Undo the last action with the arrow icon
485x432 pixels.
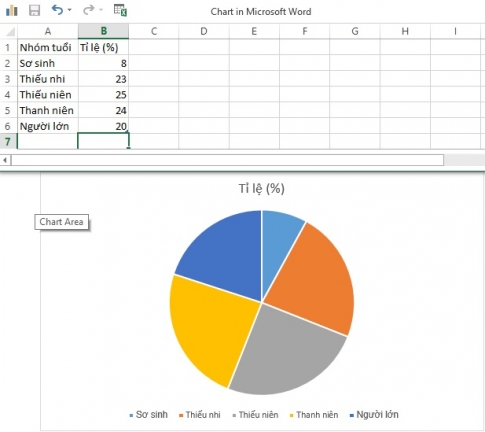(x=57, y=10)
